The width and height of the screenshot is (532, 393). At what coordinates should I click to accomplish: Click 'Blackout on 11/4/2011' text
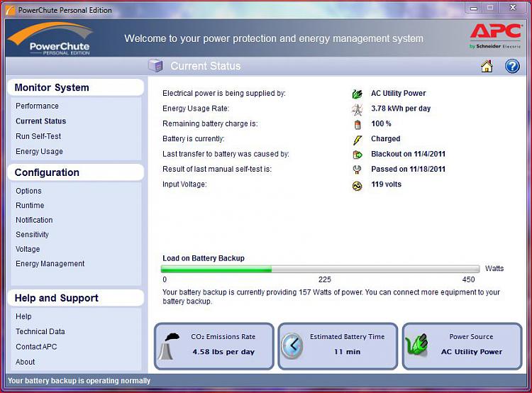coord(408,154)
